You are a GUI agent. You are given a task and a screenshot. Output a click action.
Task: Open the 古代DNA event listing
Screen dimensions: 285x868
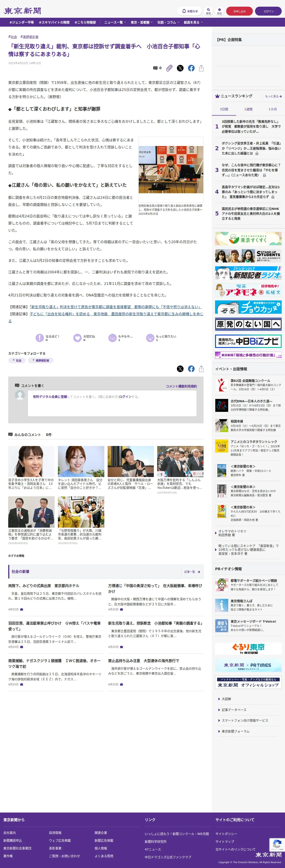click(248, 405)
